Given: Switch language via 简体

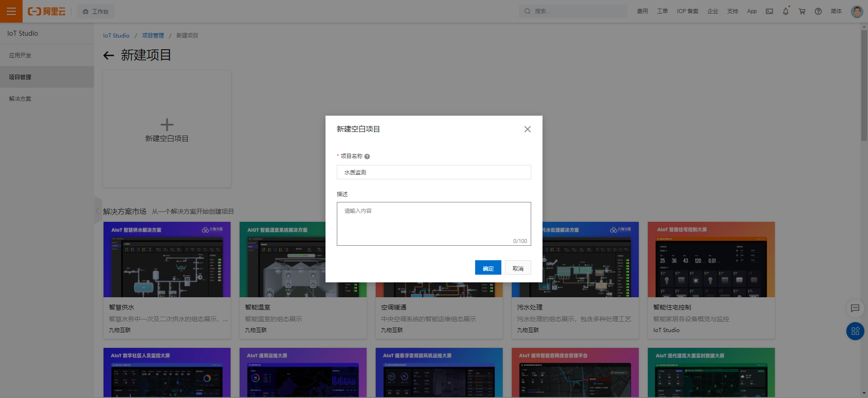Looking at the screenshot, I should [x=836, y=11].
